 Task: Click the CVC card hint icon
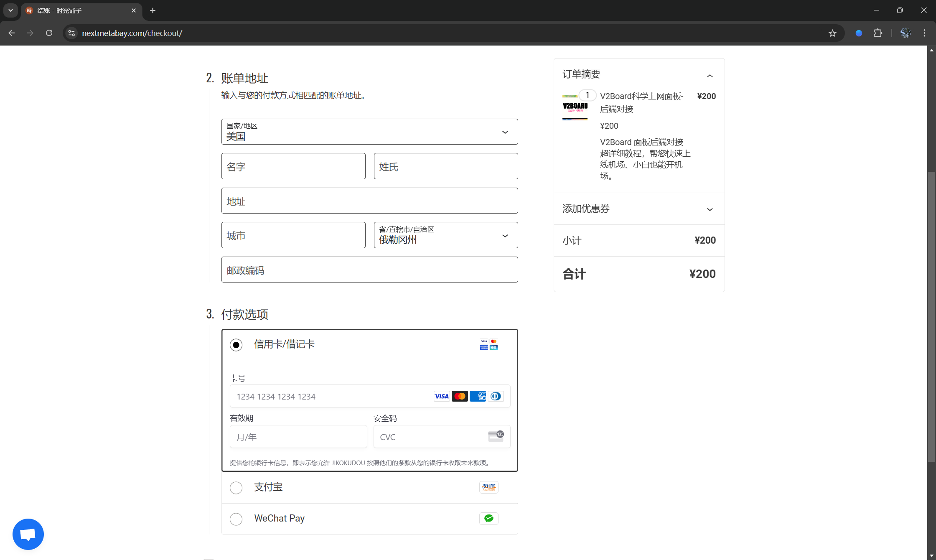496,437
